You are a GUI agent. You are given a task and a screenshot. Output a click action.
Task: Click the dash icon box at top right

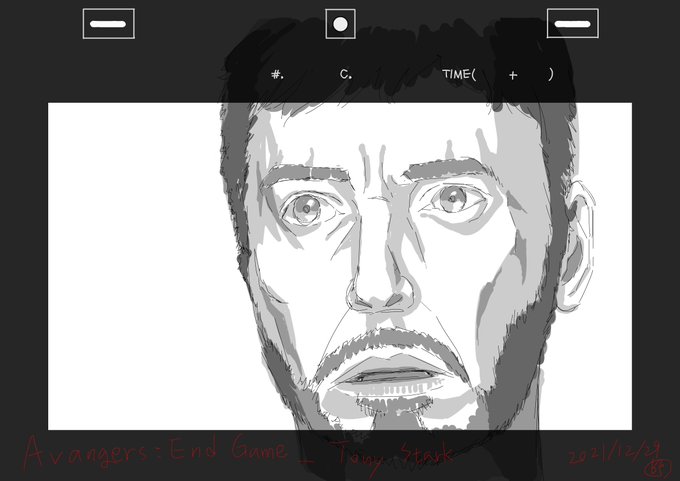pos(572,23)
